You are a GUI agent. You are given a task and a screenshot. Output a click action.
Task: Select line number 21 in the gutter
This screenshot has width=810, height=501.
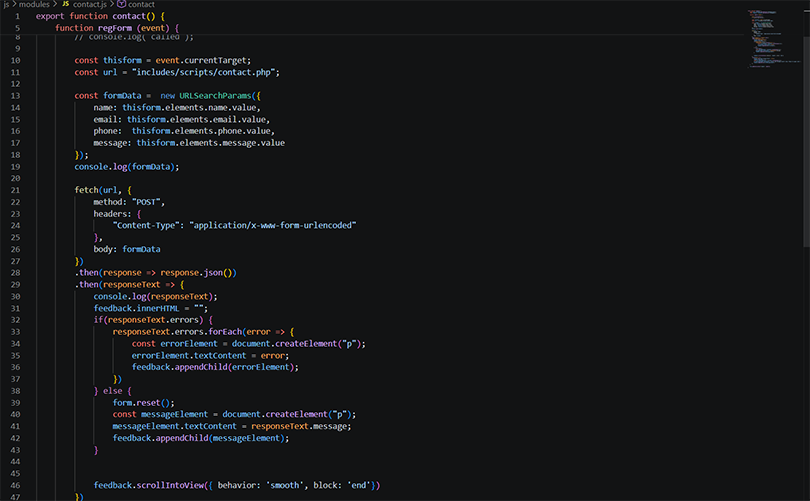point(15,190)
